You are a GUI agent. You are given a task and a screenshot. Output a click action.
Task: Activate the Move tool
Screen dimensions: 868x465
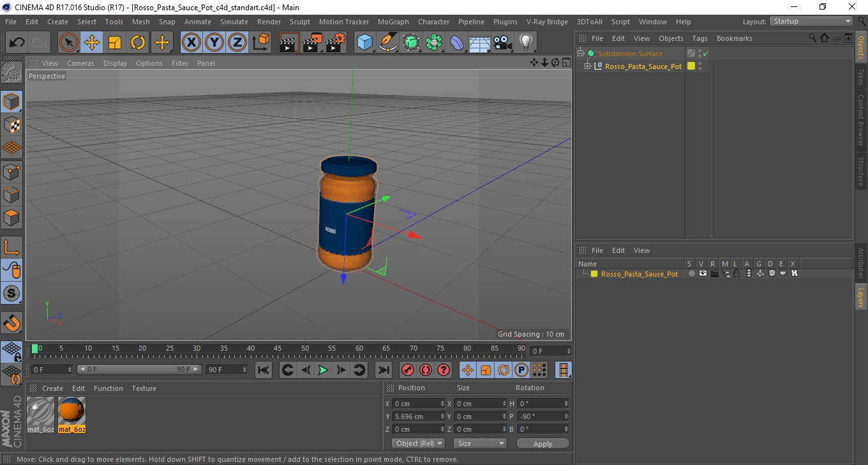point(92,43)
